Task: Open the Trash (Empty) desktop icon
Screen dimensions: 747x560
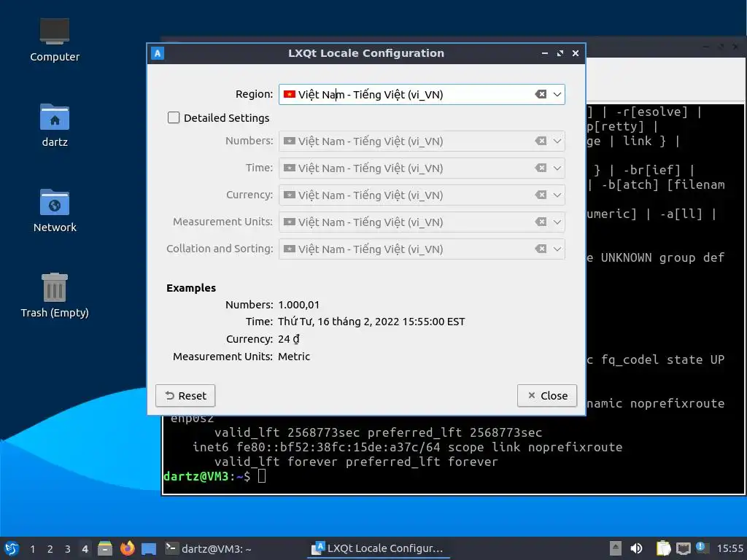Action: click(x=54, y=295)
